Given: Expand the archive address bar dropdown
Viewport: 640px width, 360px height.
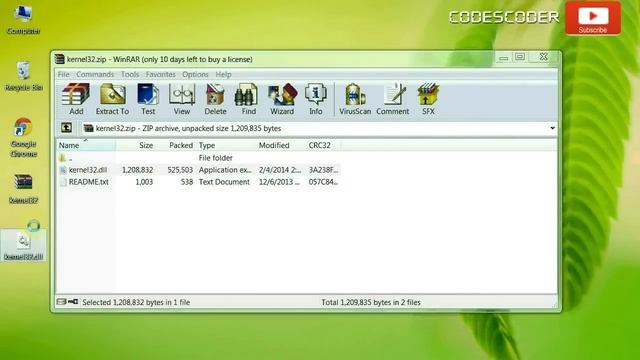Looking at the screenshot, I should coord(552,128).
